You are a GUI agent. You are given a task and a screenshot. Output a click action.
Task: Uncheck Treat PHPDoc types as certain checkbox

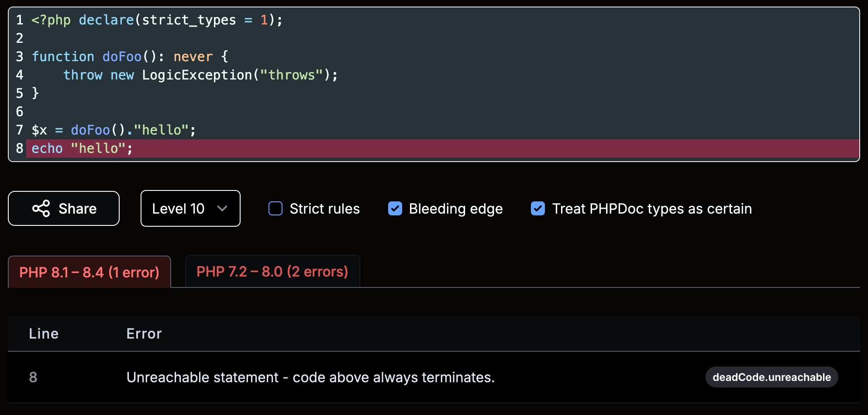[538, 208]
